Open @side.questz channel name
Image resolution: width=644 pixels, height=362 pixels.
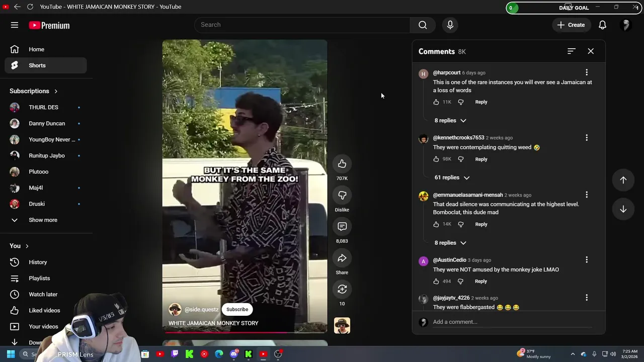[x=201, y=310]
